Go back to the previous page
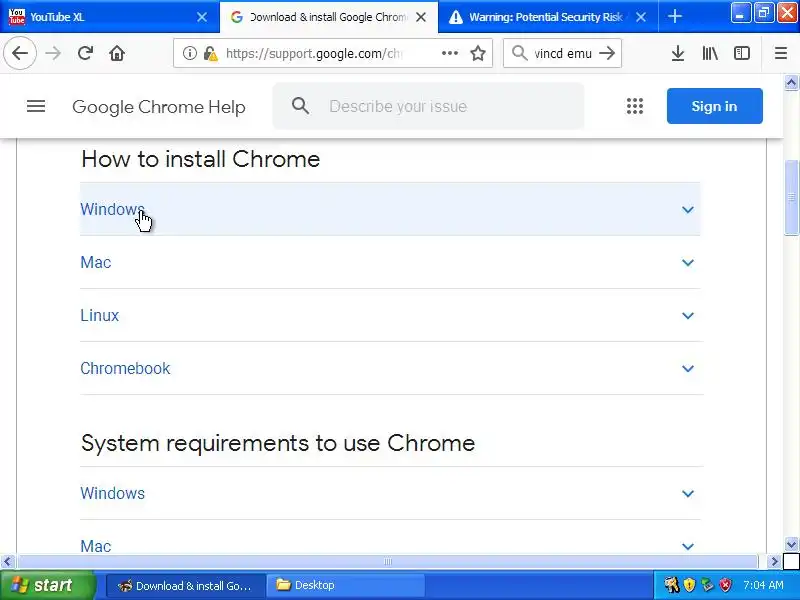 pos(20,53)
